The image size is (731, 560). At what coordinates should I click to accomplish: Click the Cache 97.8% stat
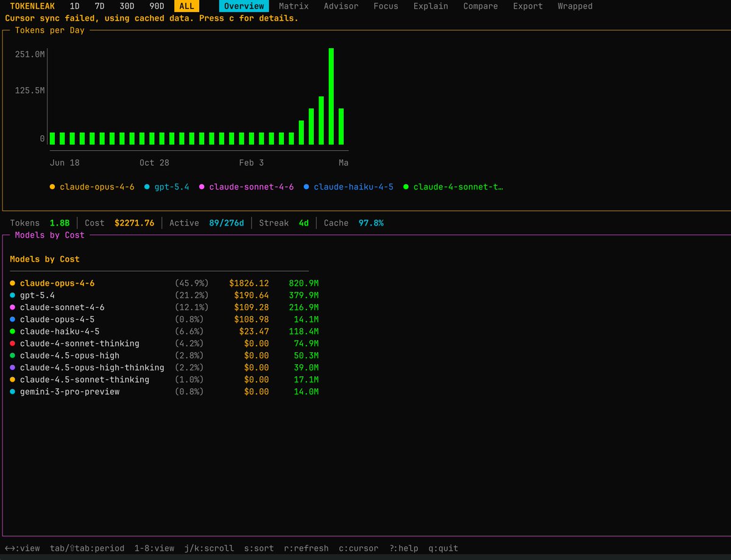tap(354, 223)
